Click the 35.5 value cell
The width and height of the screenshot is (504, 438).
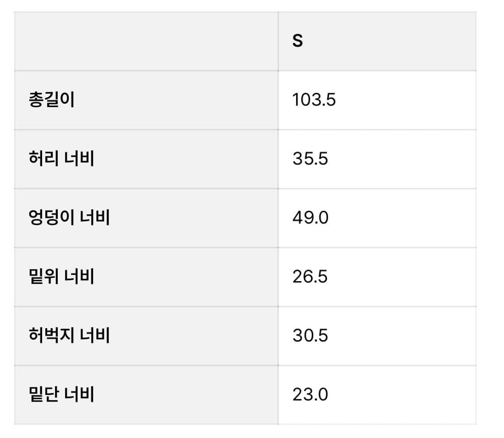click(310, 159)
